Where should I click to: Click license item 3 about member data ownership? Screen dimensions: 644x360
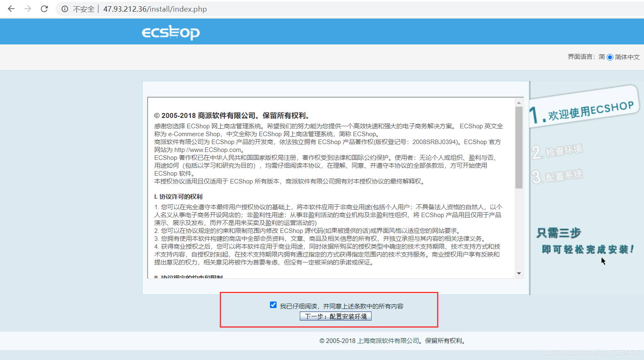[319, 238]
